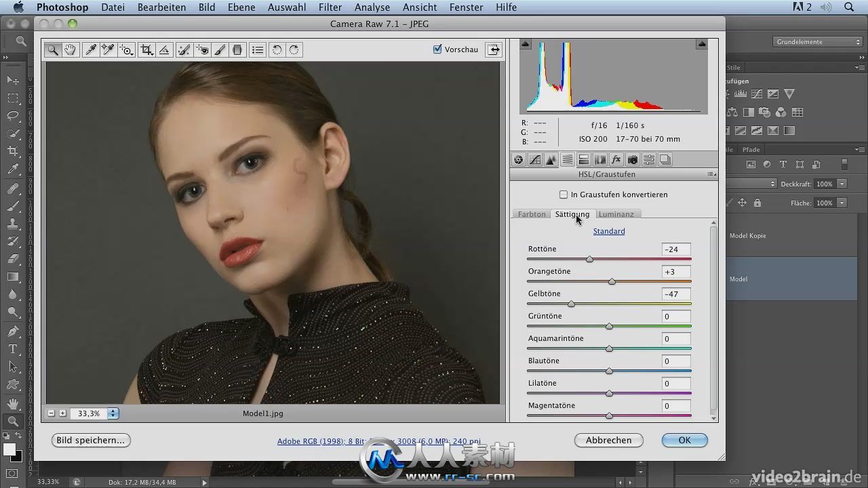Open the Basic panel (aperture icon)
Viewport: 868px width, 488px height.
tap(518, 160)
